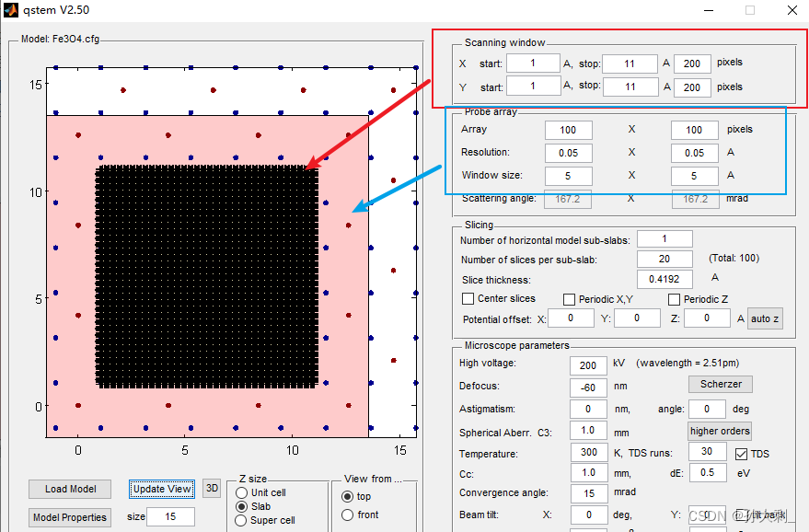The height and width of the screenshot is (532, 809).
Task: Select the Super cell Z size option
Action: pos(241,520)
